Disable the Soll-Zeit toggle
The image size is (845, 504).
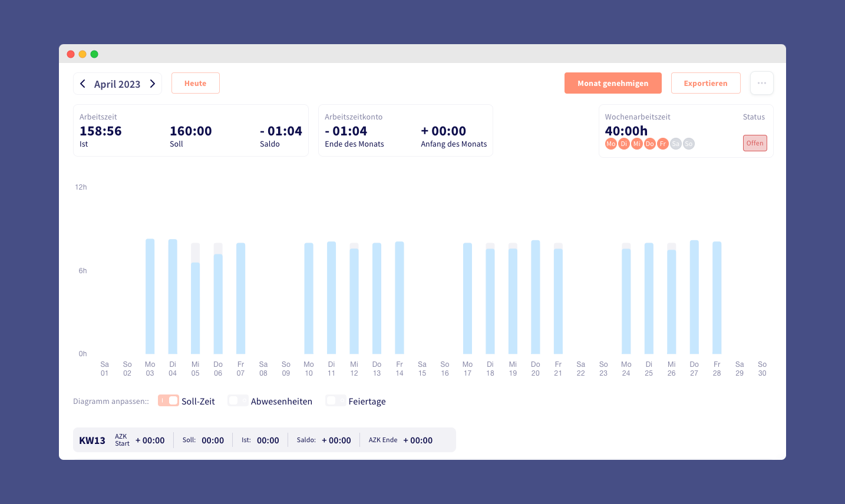click(169, 400)
